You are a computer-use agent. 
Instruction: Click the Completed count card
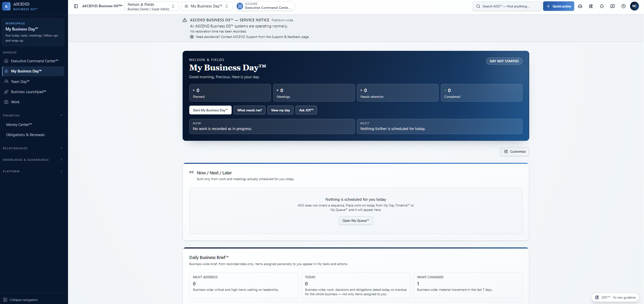tap(481, 93)
